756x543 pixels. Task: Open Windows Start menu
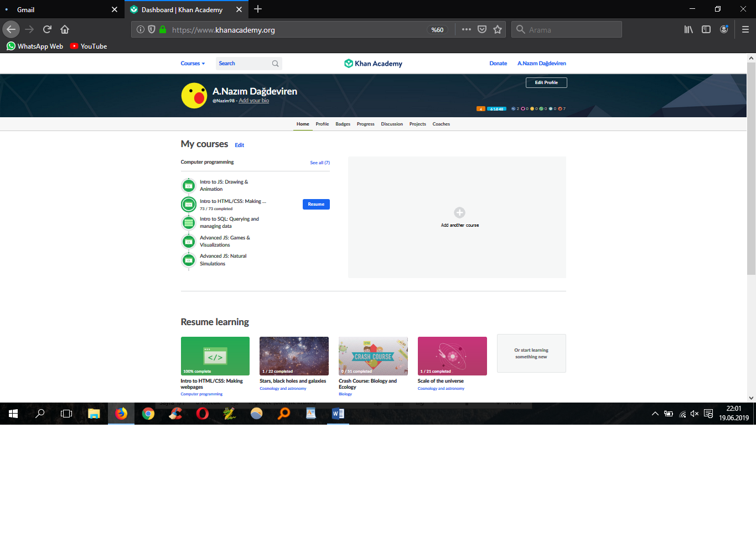[13, 414]
